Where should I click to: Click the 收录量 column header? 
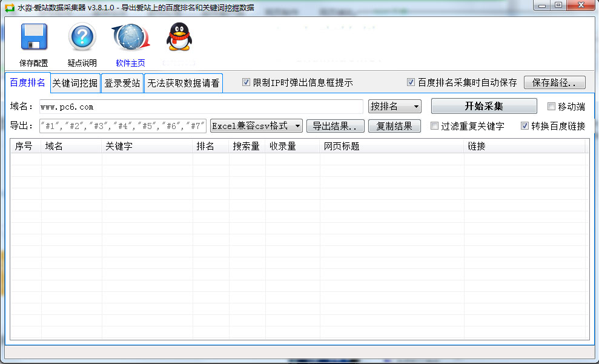click(293, 147)
